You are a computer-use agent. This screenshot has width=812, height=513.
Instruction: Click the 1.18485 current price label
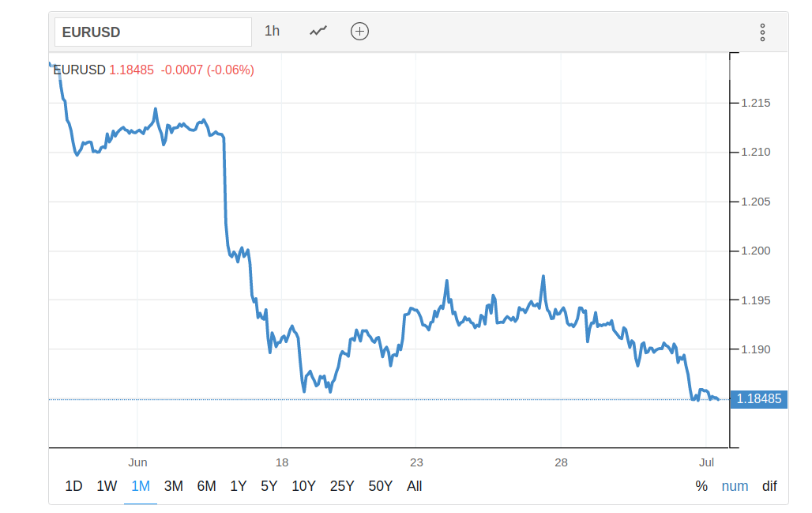click(x=758, y=399)
